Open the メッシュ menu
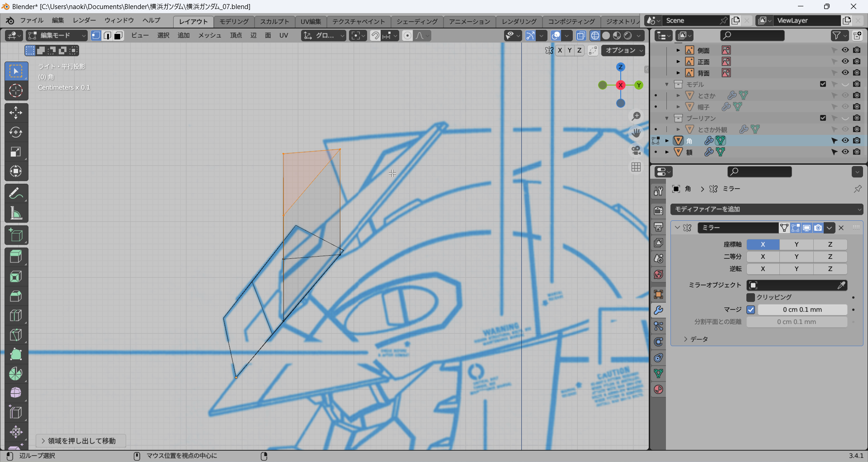Screen dimensions: 868x462 click(x=209, y=35)
